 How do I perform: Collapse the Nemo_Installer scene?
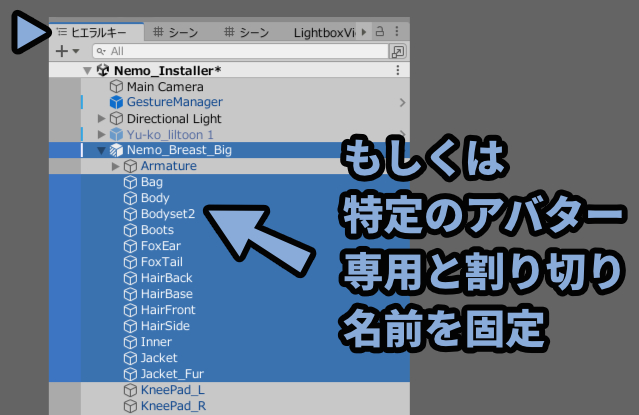[87, 71]
